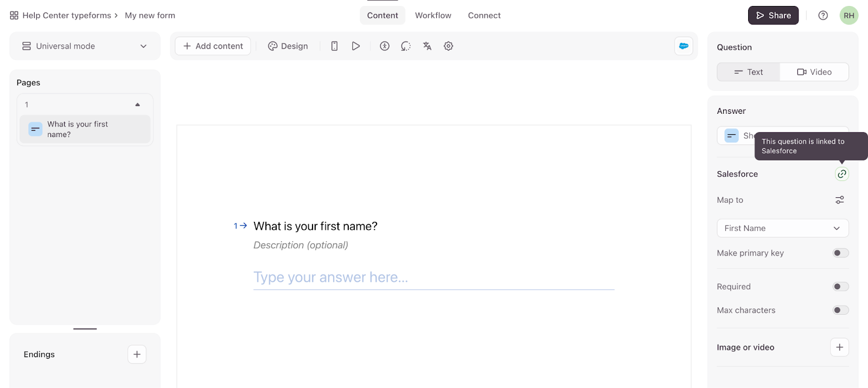Viewport: 868px width, 388px height.
Task: Open Map to settings sliders icon
Action: [x=839, y=200]
